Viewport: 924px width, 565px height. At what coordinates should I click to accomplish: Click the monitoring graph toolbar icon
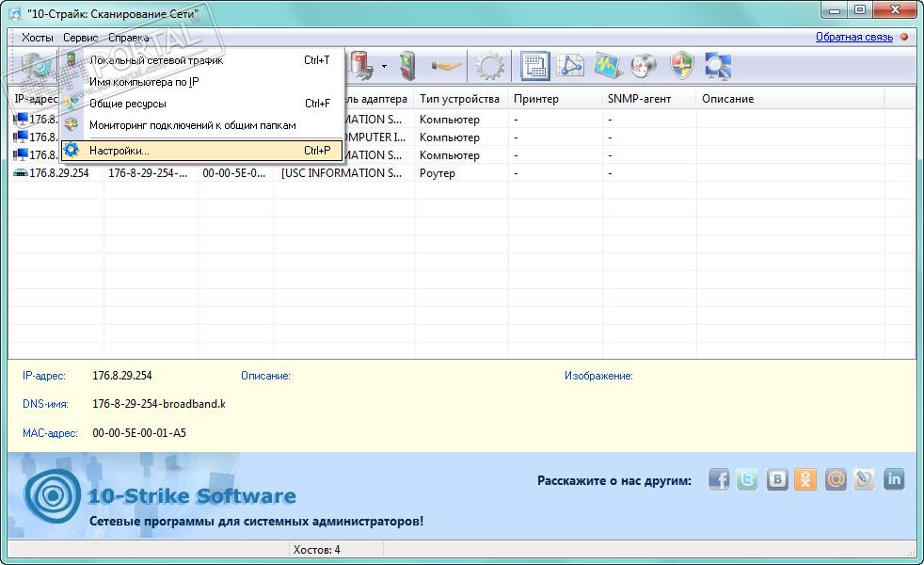click(608, 66)
